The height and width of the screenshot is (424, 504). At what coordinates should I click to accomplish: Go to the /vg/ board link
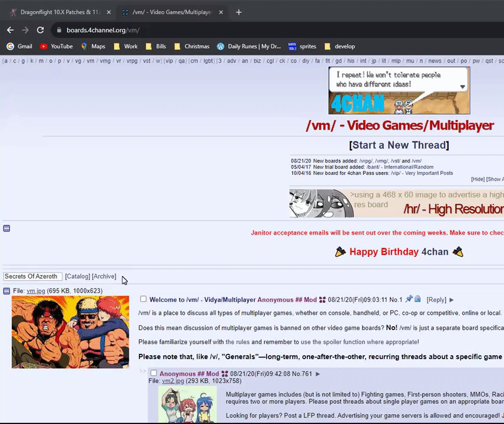click(x=78, y=61)
